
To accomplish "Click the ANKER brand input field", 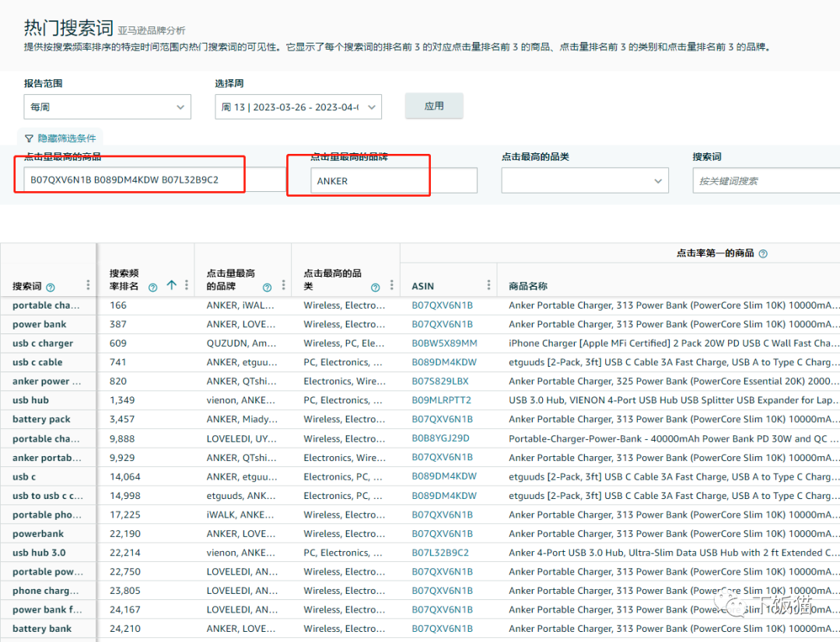I will click(394, 180).
